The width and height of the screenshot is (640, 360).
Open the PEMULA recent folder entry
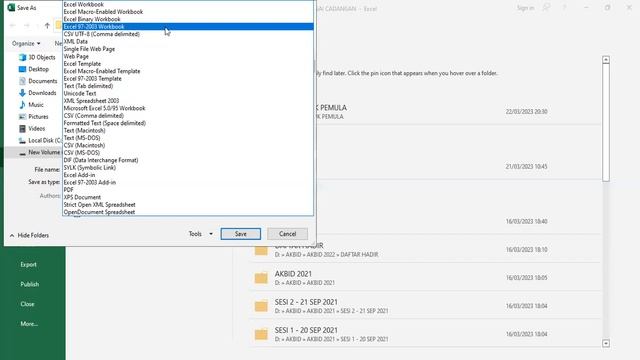457,111
